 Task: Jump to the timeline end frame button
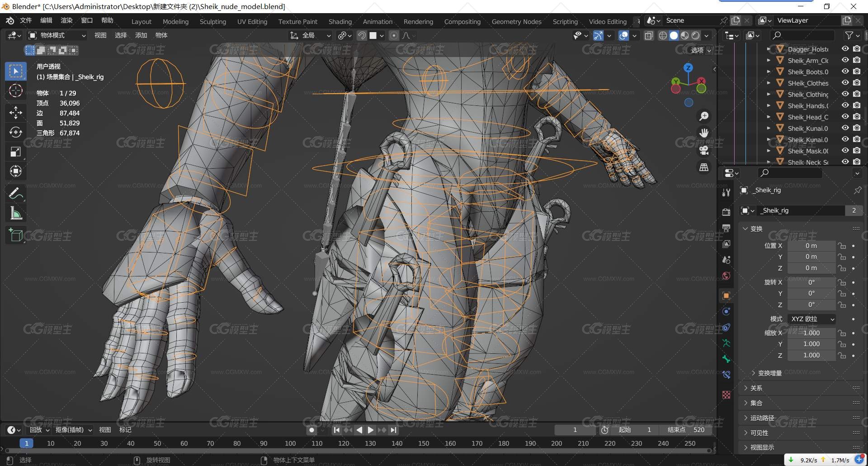click(x=393, y=430)
